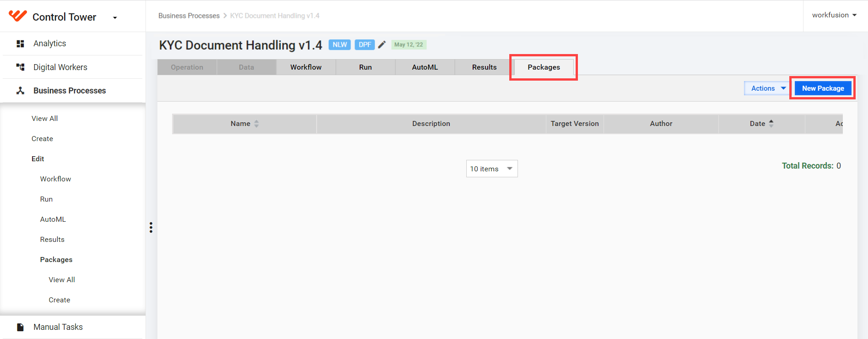Image resolution: width=868 pixels, height=339 pixels.
Task: Click the Author column header
Action: click(x=661, y=124)
